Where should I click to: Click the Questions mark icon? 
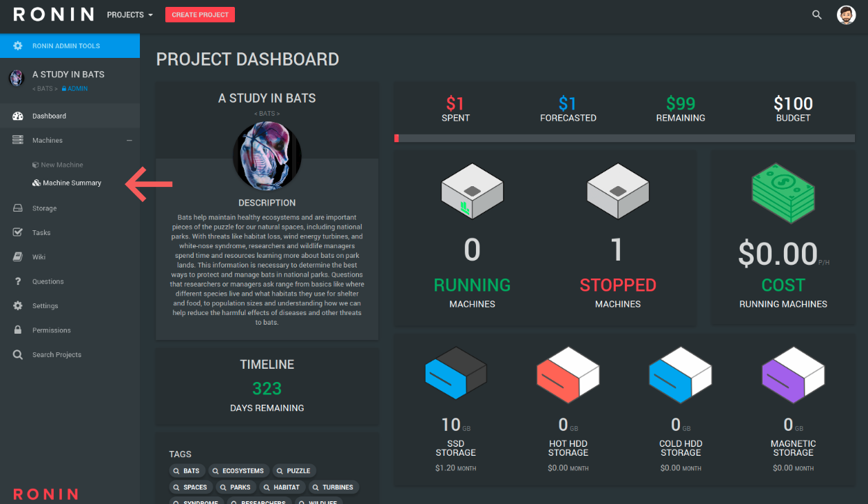tap(18, 281)
